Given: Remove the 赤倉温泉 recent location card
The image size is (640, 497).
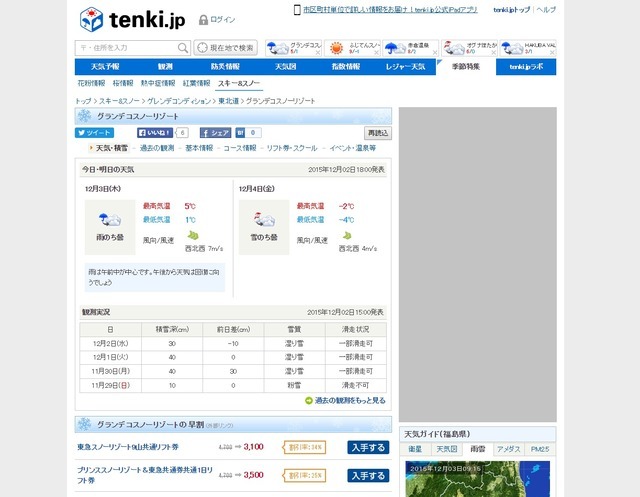Looking at the screenshot, I should click(435, 53).
